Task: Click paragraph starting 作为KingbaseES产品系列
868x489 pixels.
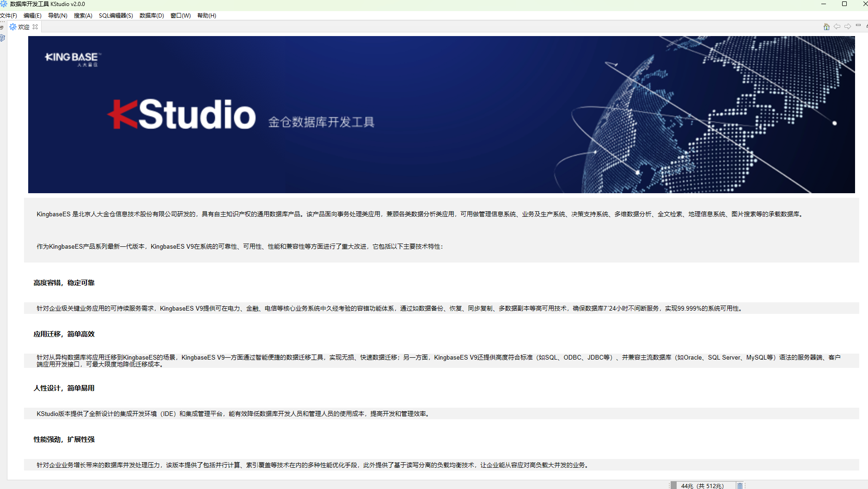Action: click(x=240, y=246)
